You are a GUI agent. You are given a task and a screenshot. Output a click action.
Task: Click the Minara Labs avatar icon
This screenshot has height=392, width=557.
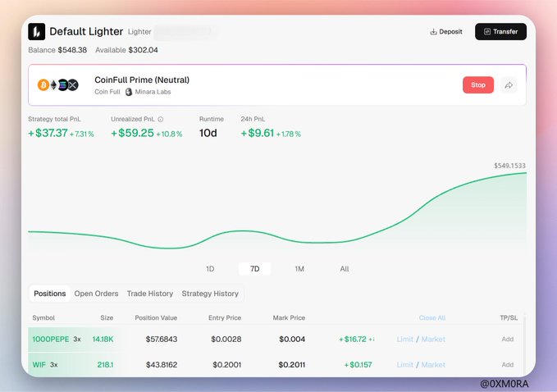click(129, 92)
